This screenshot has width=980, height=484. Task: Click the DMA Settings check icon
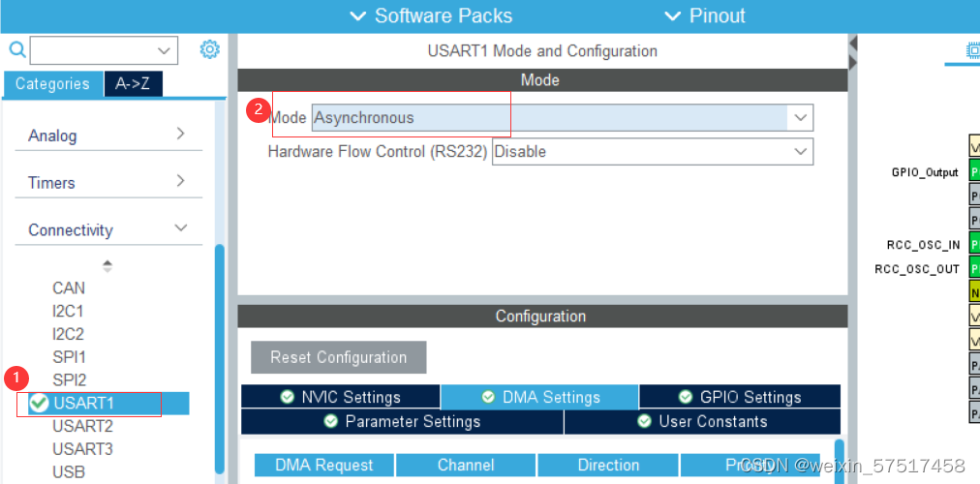point(489,397)
